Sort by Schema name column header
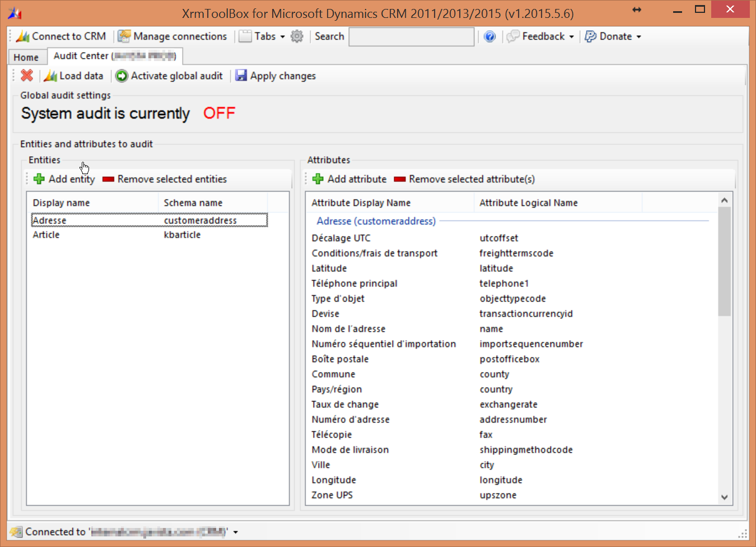Screen dimensions: 756x547 [213, 203]
